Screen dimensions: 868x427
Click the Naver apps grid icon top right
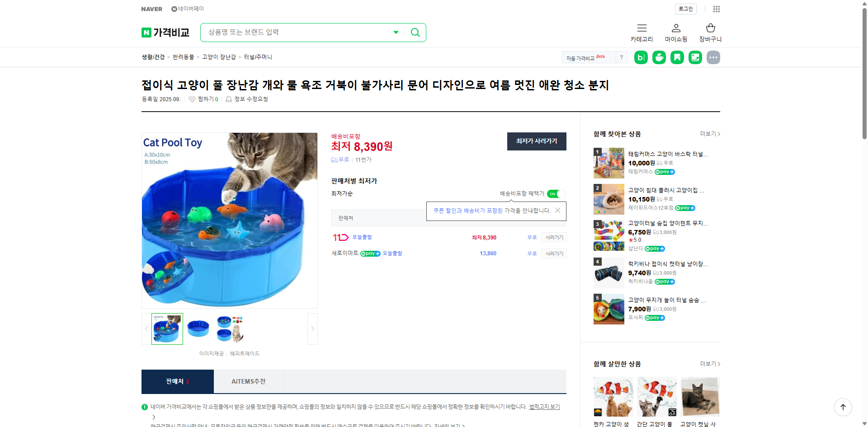click(716, 9)
